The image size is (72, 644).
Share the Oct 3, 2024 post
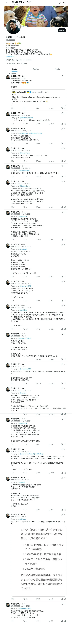pyautogui.click(x=65, y=161)
